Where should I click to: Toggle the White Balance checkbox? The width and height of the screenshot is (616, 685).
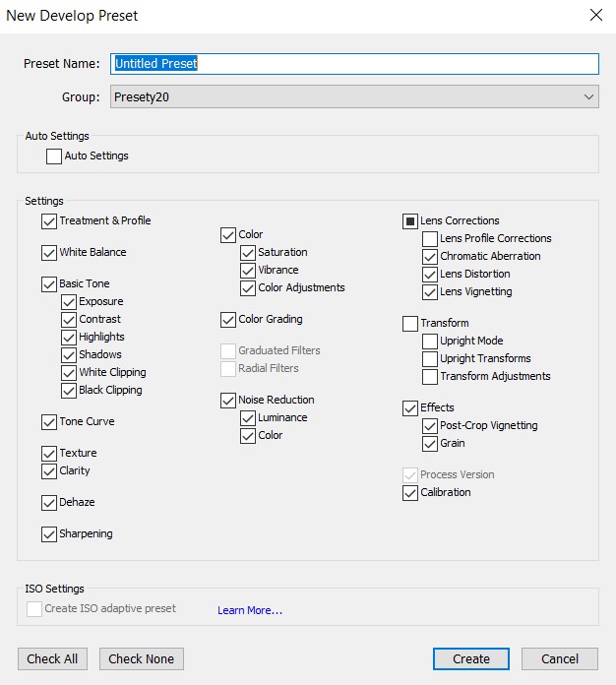pos(49,253)
